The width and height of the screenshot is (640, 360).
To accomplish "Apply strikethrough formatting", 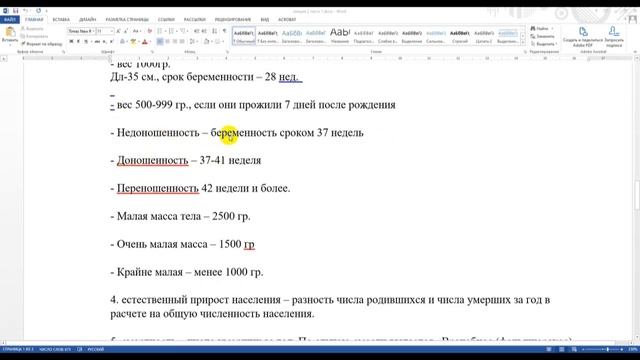I will (97, 42).
